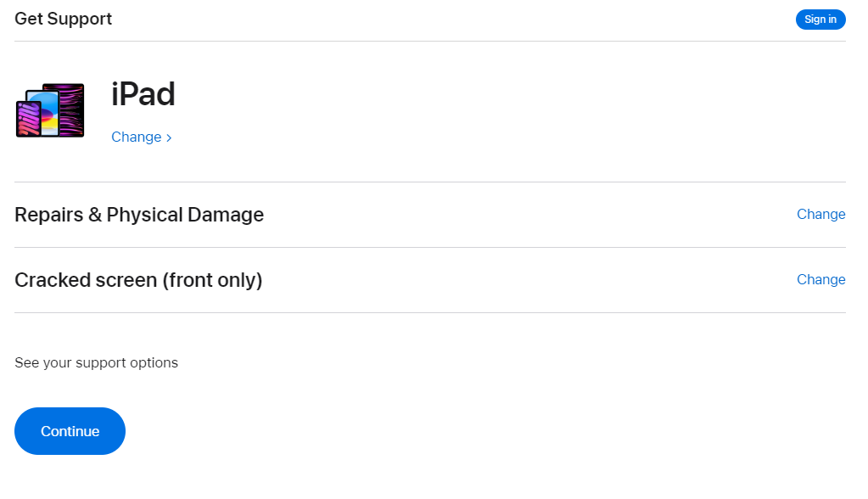This screenshot has height=499, width=868.
Task: Click the iPad product family image
Action: point(50,110)
